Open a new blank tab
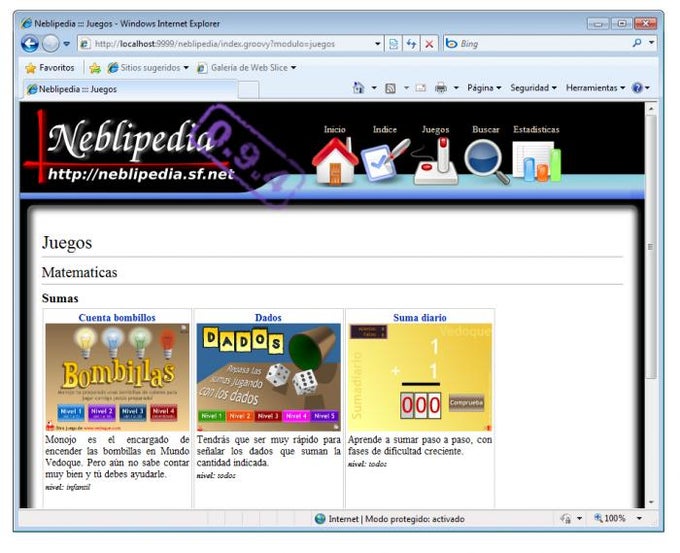 pos(248,90)
